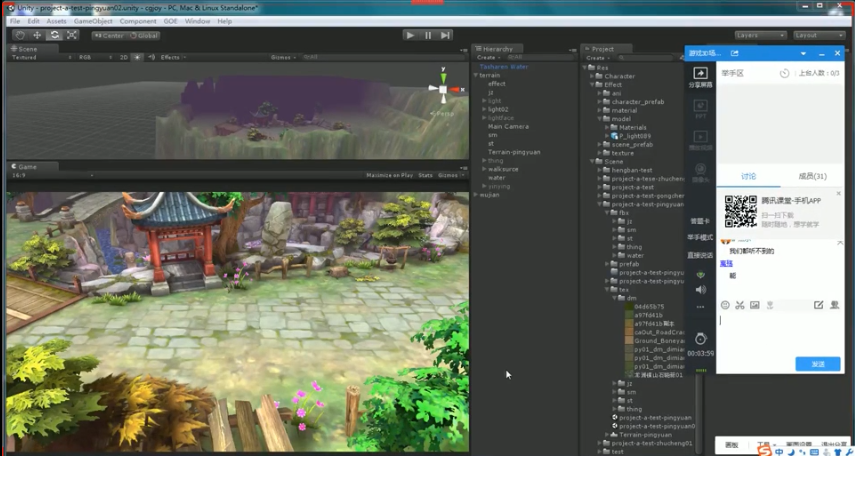Select P_light089 prefab asset
Screen dimensions: 855x479
tap(631, 136)
